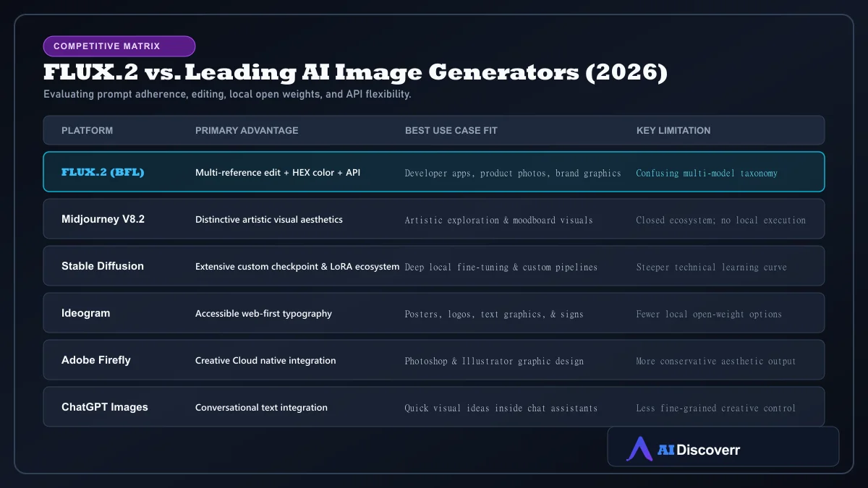
Task: Click 'Creative Cloud native integration' cell
Action: (x=265, y=361)
